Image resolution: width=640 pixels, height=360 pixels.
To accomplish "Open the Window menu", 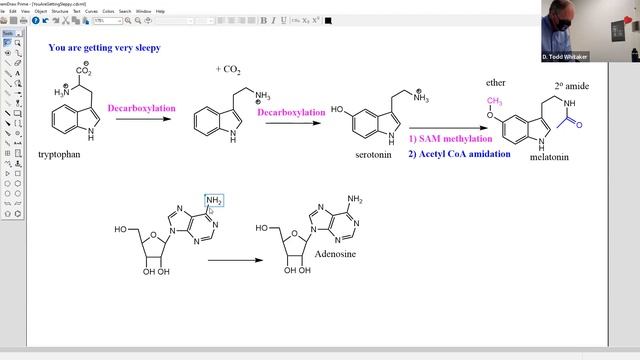I will pyautogui.click(x=143, y=11).
